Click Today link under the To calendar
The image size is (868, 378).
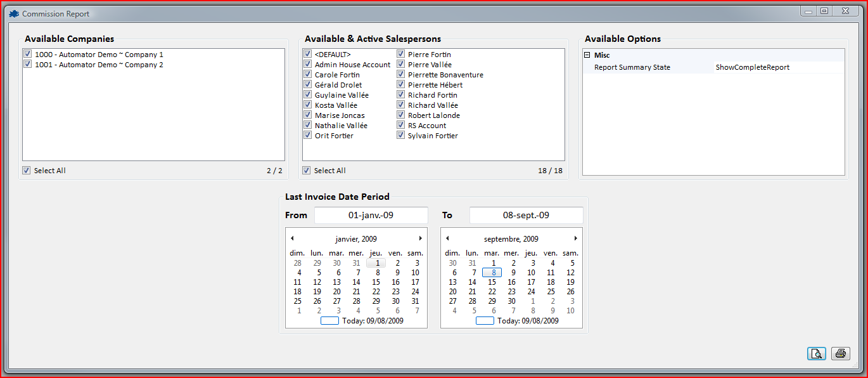(527, 321)
